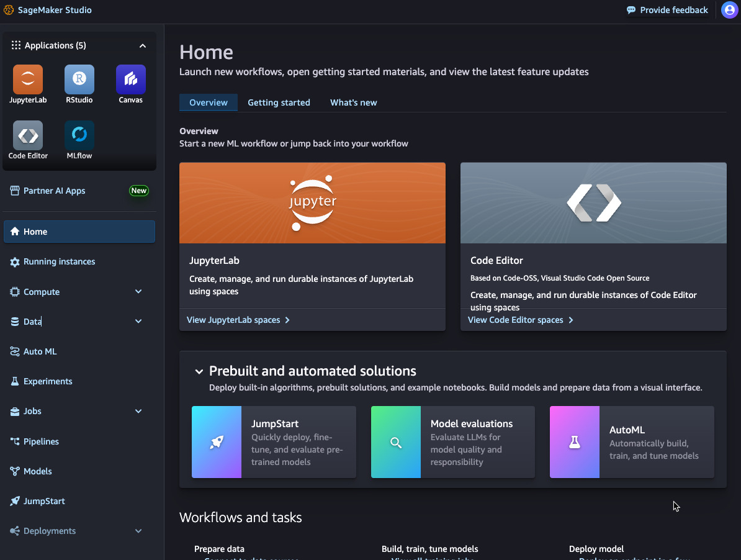Click the Prepare data heading
The image size is (741, 560).
pos(219,549)
